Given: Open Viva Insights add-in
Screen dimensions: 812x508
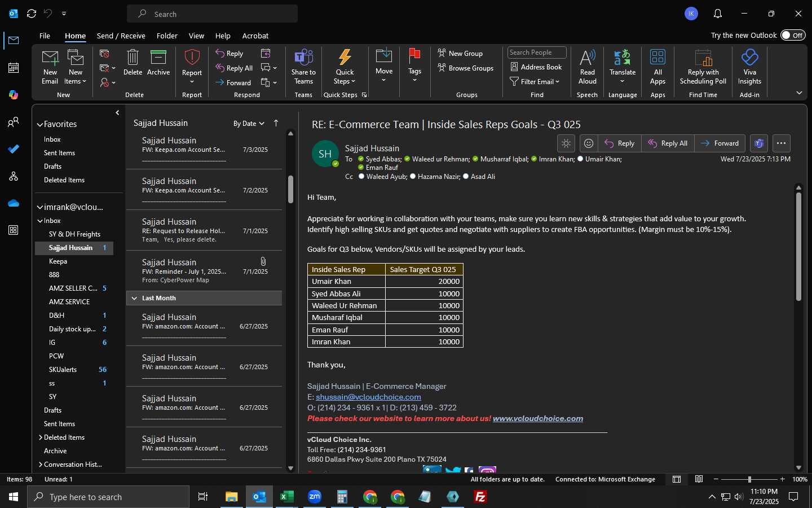Looking at the screenshot, I should (x=749, y=67).
